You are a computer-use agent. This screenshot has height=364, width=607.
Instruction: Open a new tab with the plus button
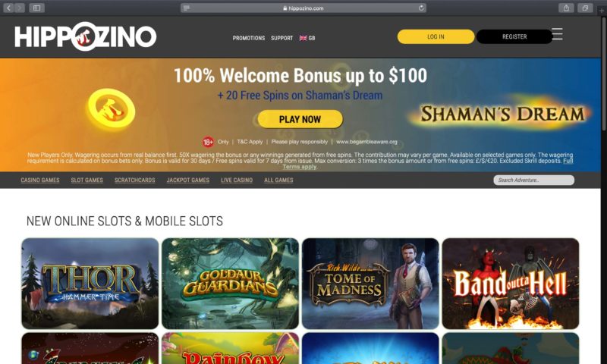pos(602,11)
